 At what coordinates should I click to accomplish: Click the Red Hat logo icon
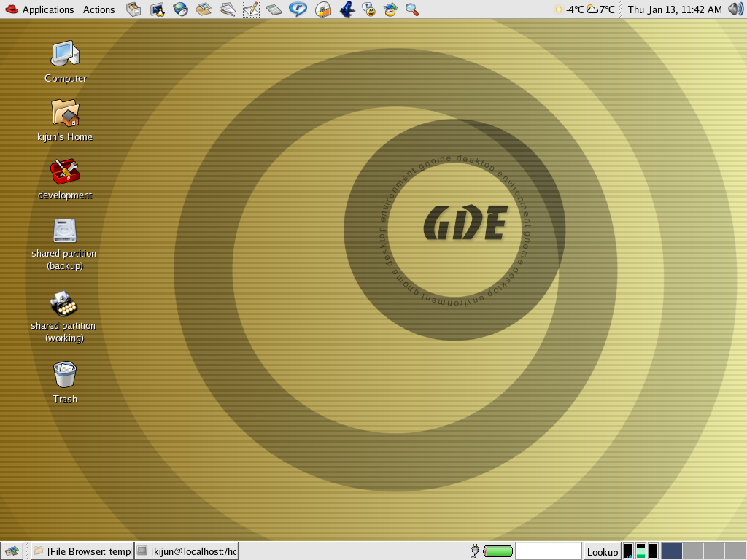(x=12, y=9)
